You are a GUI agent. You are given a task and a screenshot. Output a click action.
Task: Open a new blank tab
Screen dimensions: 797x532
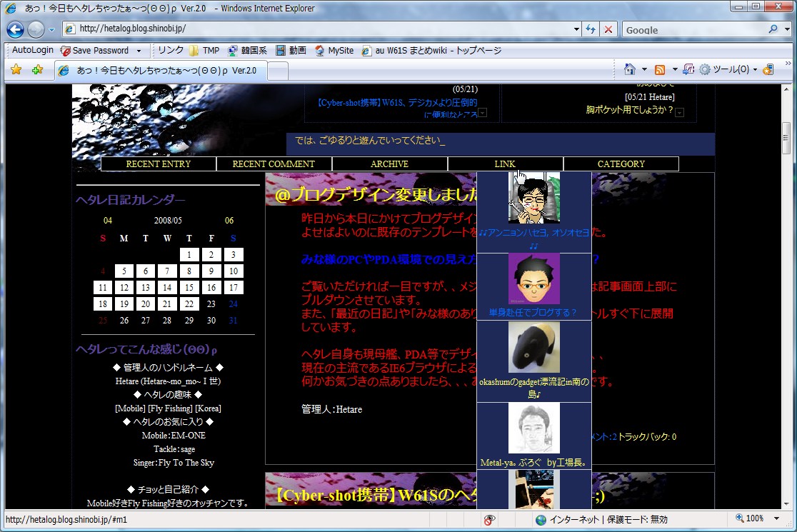[x=278, y=71]
